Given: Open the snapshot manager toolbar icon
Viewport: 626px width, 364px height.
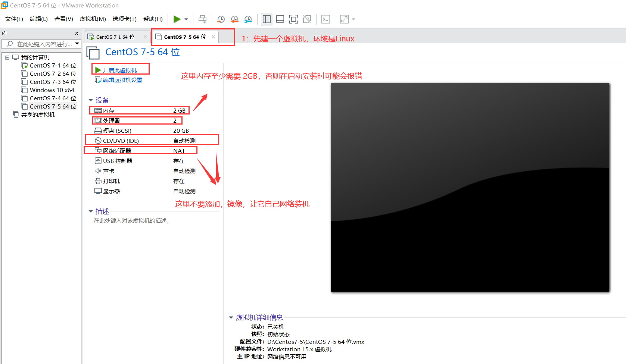Looking at the screenshot, I should (x=248, y=19).
